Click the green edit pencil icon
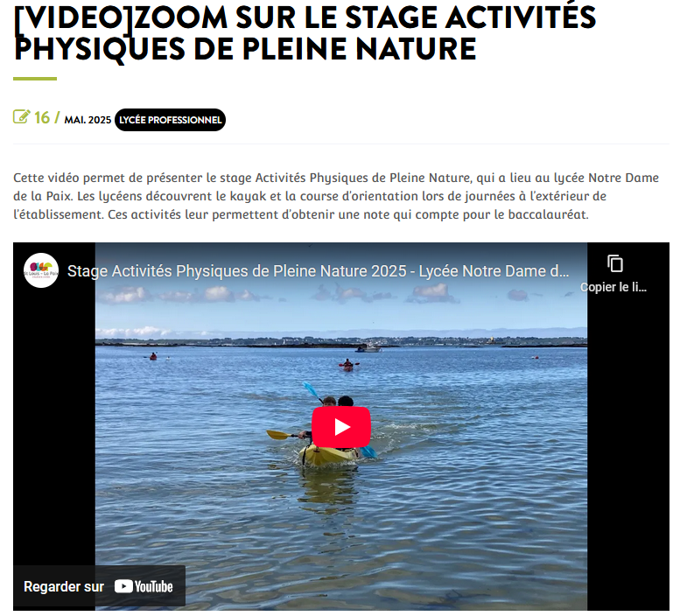 (21, 116)
